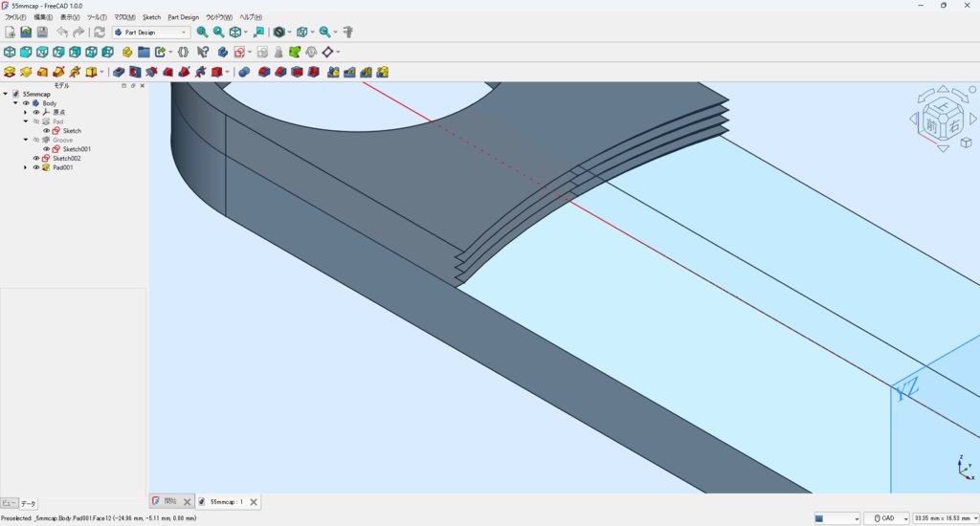Click the Fit Selection zoom icon
This screenshot has height=526, width=980.
tap(219, 32)
